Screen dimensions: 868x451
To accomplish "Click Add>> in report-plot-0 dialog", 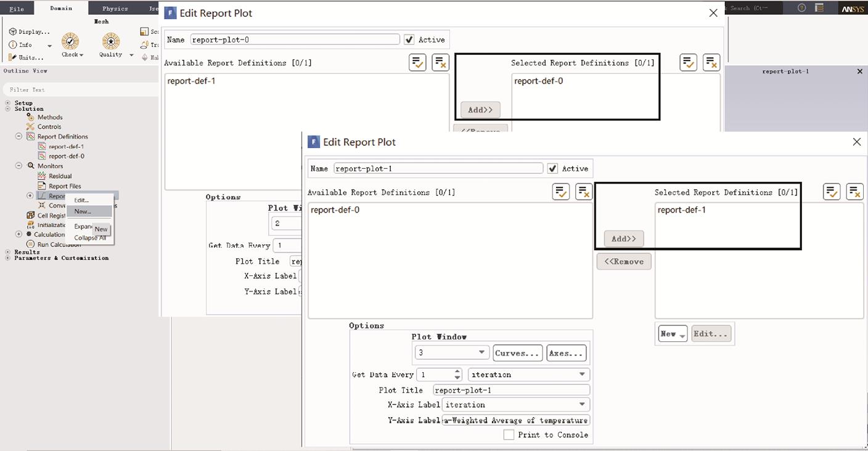I will 480,110.
